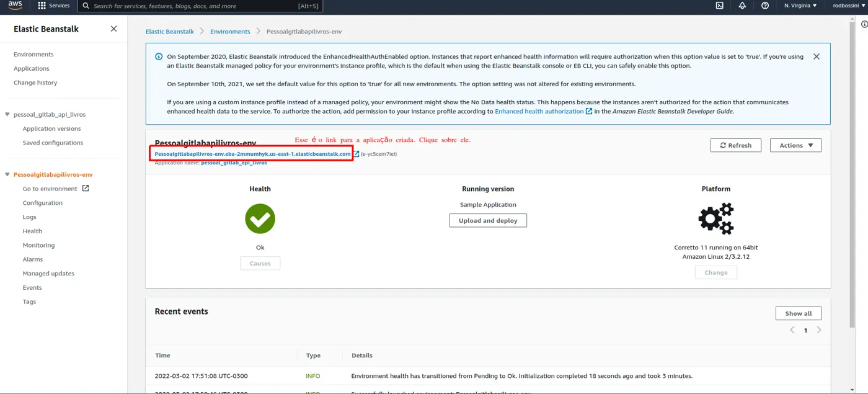
Task: Click Upload and deploy button
Action: [x=488, y=220]
